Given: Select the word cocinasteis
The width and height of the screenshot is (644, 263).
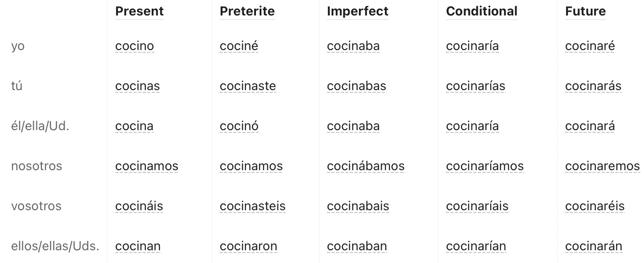Looking at the screenshot, I should (x=253, y=207).
